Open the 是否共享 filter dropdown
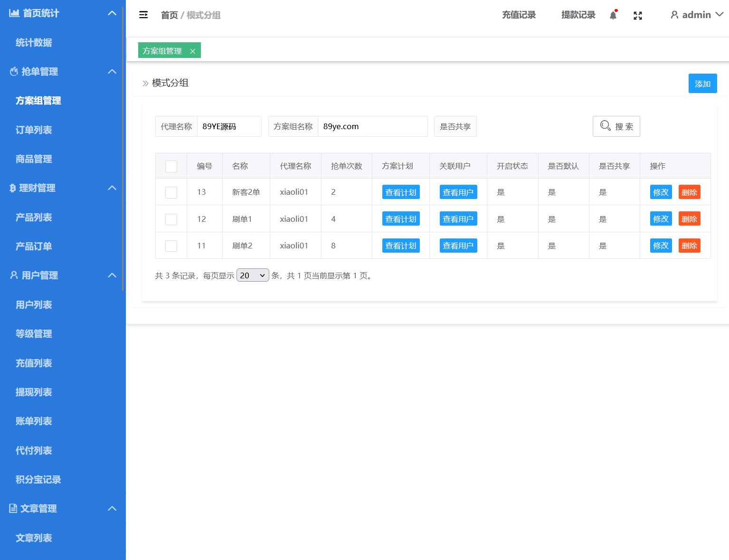729x560 pixels. pos(455,126)
